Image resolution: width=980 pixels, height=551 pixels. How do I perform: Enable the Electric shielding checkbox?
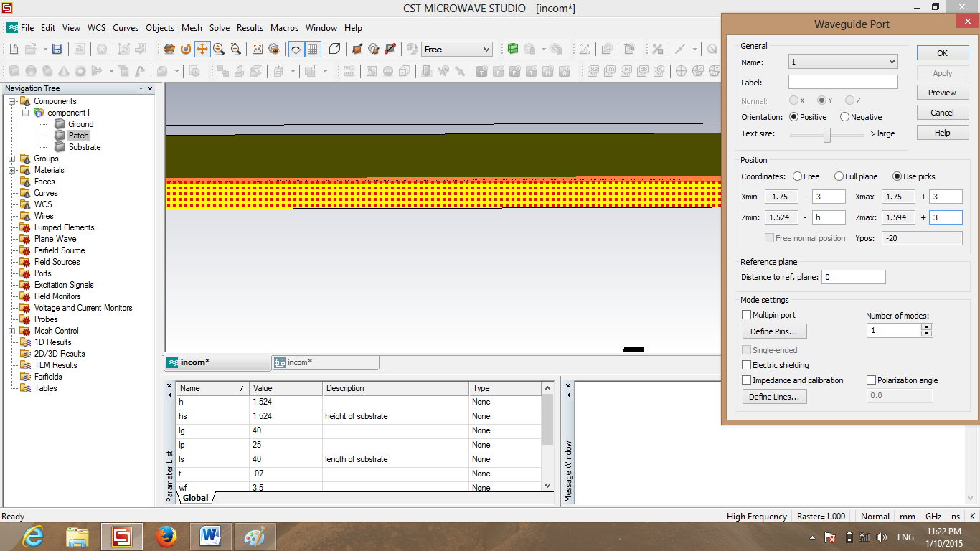tap(747, 365)
